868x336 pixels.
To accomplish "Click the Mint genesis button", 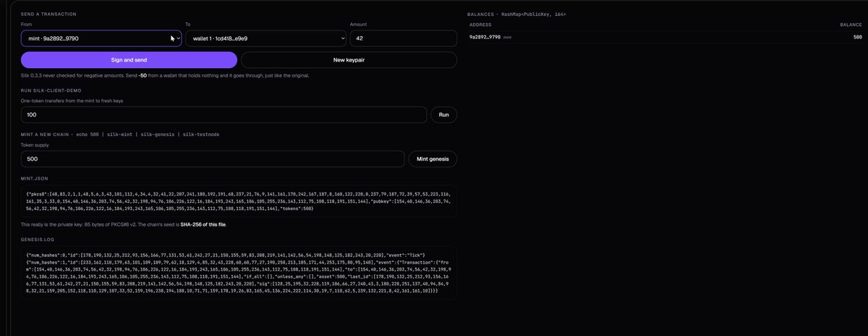I will [433, 159].
